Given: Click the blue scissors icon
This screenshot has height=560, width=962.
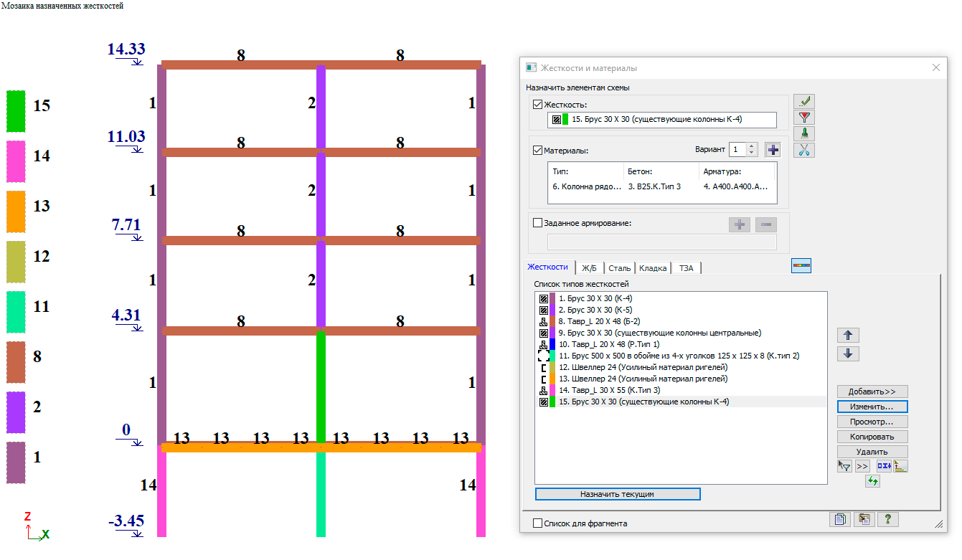Looking at the screenshot, I should (805, 150).
